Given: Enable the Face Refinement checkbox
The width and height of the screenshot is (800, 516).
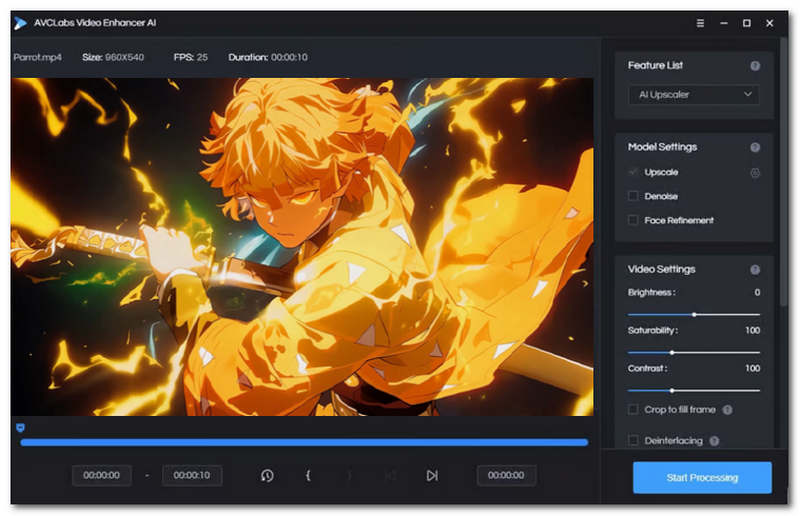Looking at the screenshot, I should [x=633, y=220].
